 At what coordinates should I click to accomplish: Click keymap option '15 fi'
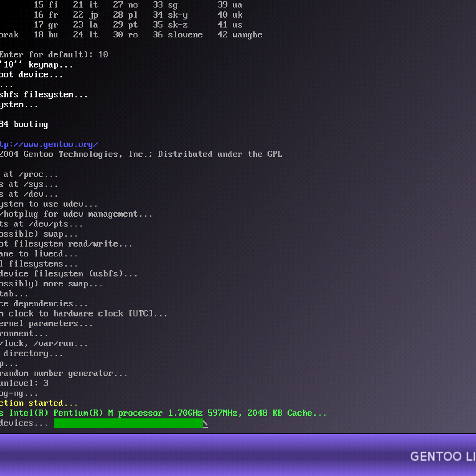pos(46,5)
